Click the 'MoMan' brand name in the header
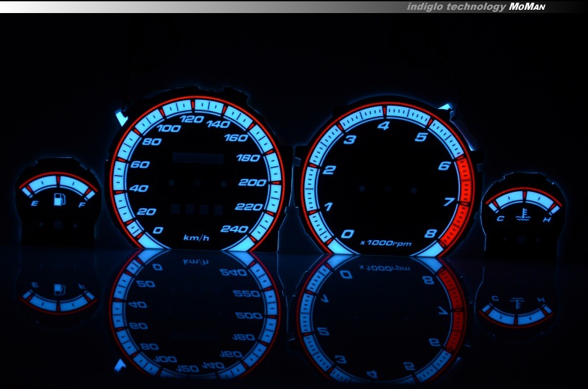This screenshot has height=389, width=588. pyautogui.click(x=527, y=7)
